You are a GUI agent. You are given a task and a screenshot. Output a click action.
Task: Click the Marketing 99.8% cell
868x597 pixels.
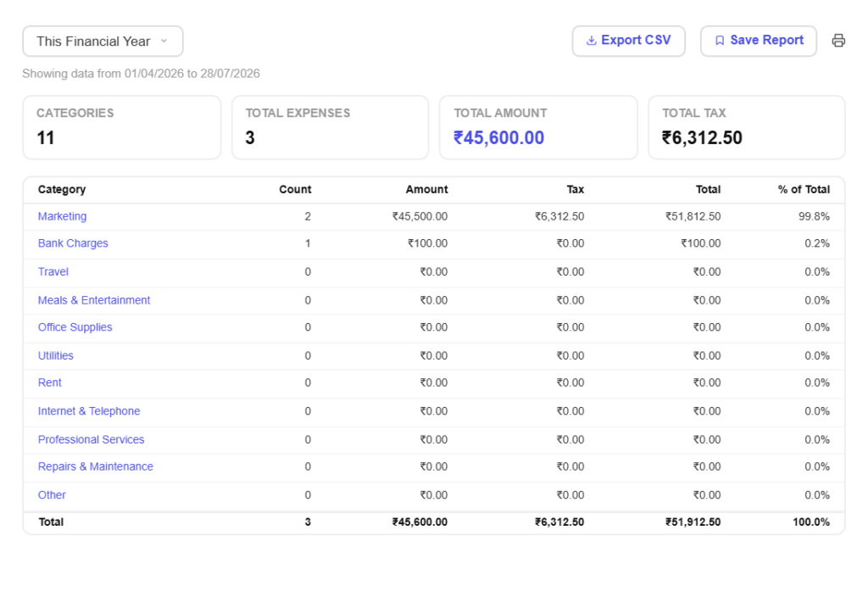pos(814,216)
